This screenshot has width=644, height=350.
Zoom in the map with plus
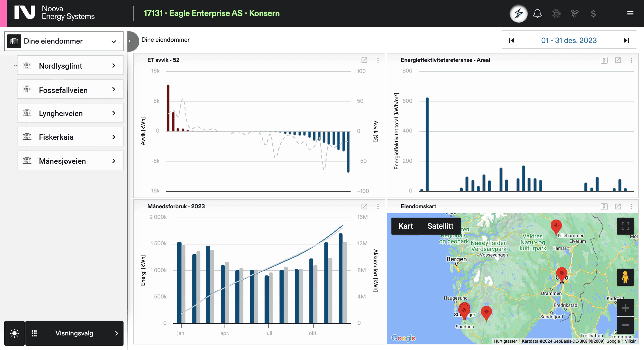(625, 308)
